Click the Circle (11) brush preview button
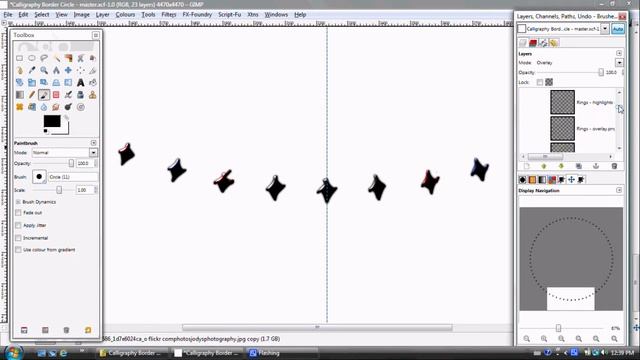Viewport: 640px width, 360px height. pos(39,177)
